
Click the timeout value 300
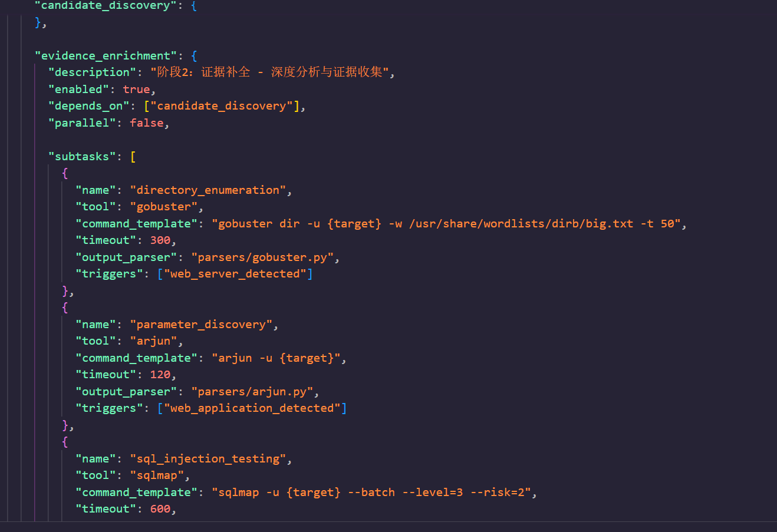(160, 240)
